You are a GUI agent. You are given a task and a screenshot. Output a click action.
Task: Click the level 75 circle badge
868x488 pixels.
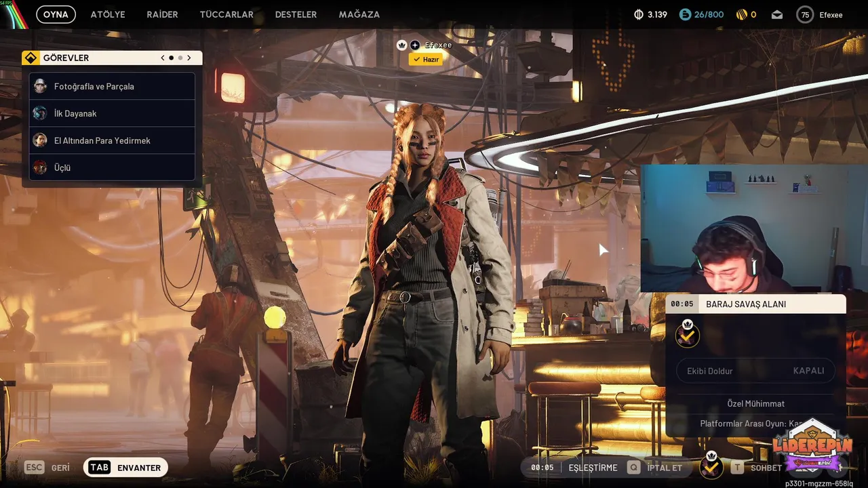[805, 15]
